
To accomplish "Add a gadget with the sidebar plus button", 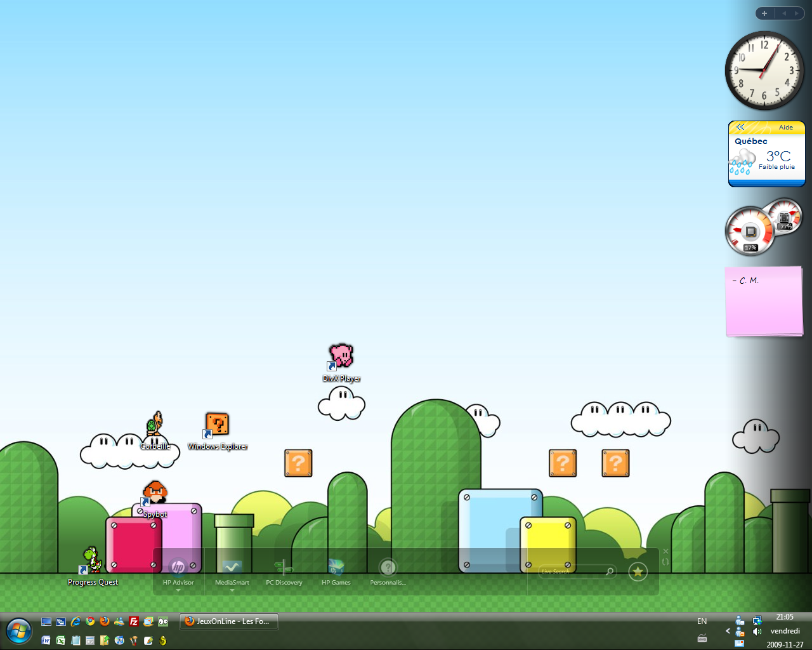I will (764, 13).
